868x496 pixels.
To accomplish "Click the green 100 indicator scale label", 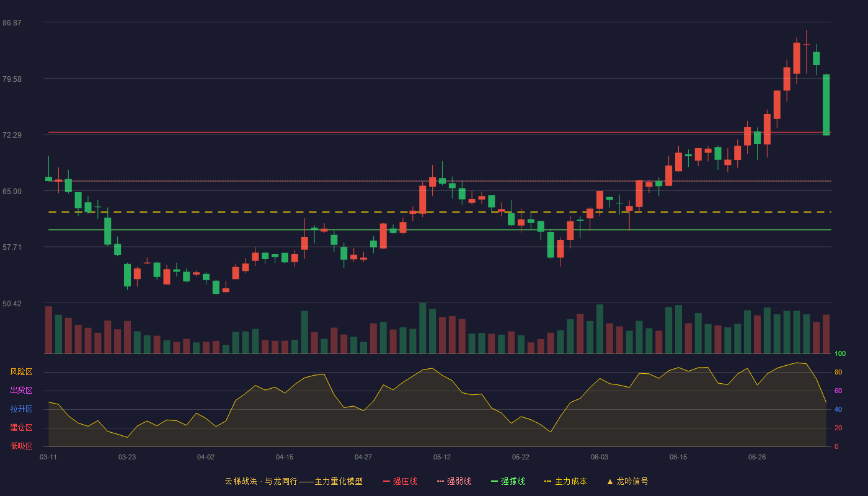I will click(839, 354).
